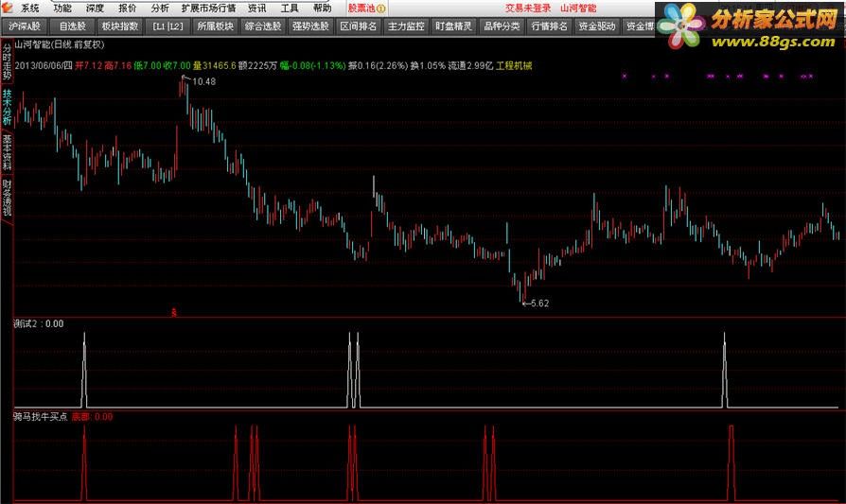The image size is (846, 504).
Task: Select the 主力监控 toolbar button
Action: pyautogui.click(x=406, y=26)
